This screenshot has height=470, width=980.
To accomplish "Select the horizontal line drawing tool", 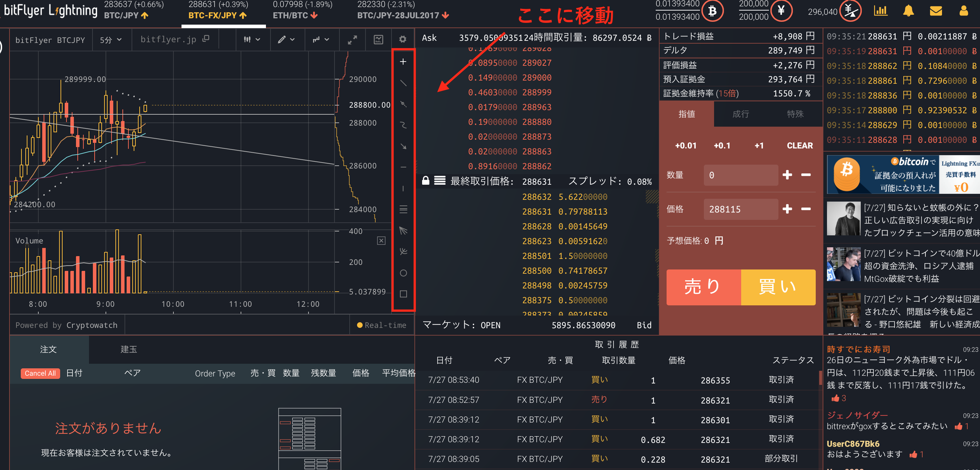I will point(403,167).
